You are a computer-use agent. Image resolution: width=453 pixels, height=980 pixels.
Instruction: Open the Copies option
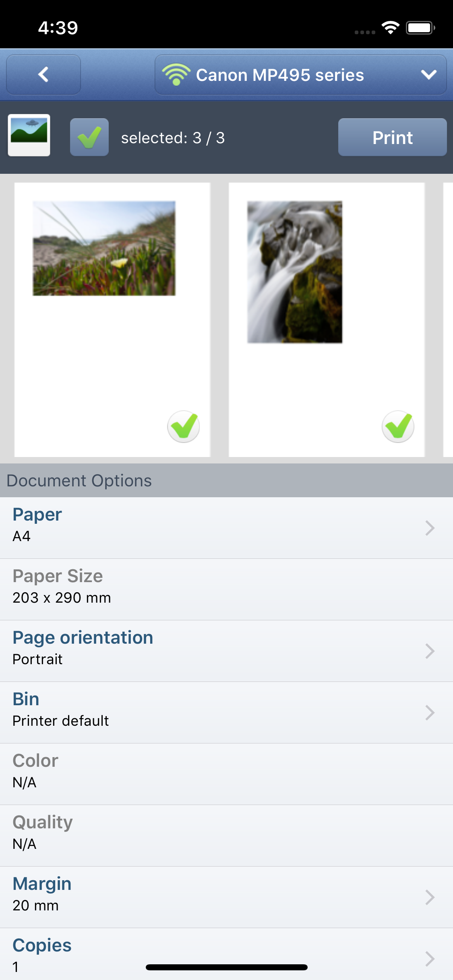pos(226,954)
